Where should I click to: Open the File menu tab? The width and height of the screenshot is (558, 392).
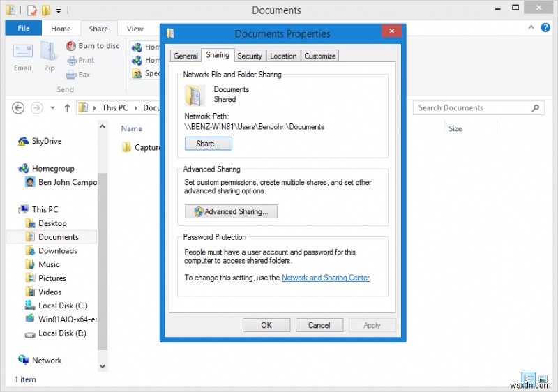click(x=24, y=28)
